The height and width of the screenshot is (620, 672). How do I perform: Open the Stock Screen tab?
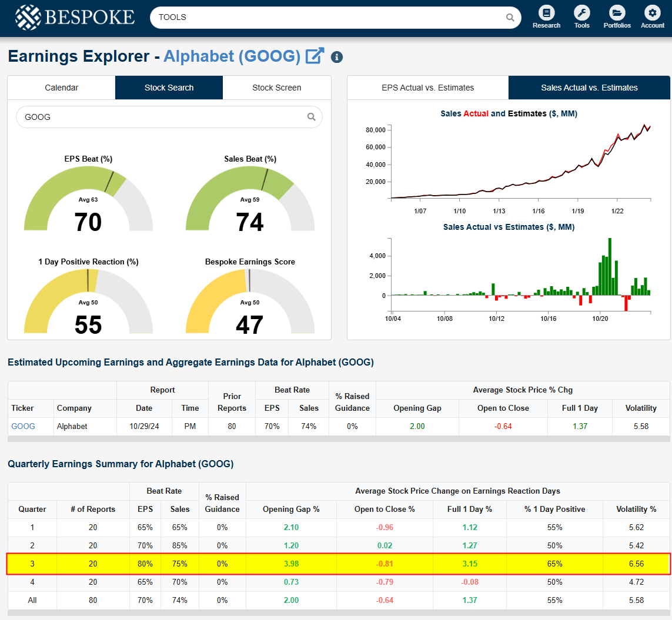(276, 88)
